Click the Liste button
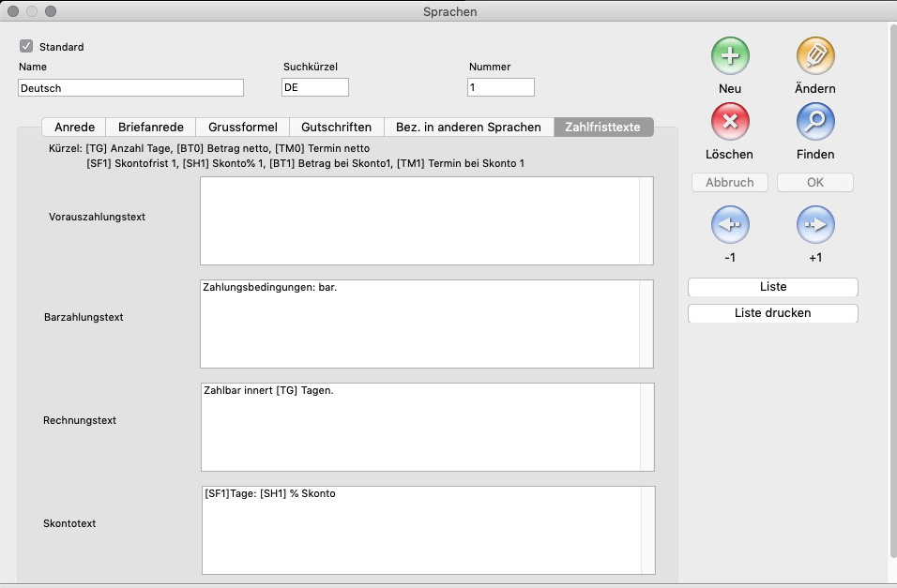897x588 pixels. point(772,287)
